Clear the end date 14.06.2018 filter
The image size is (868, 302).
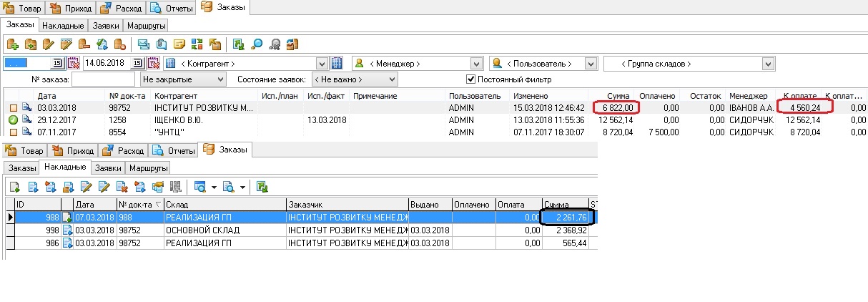[x=154, y=64]
